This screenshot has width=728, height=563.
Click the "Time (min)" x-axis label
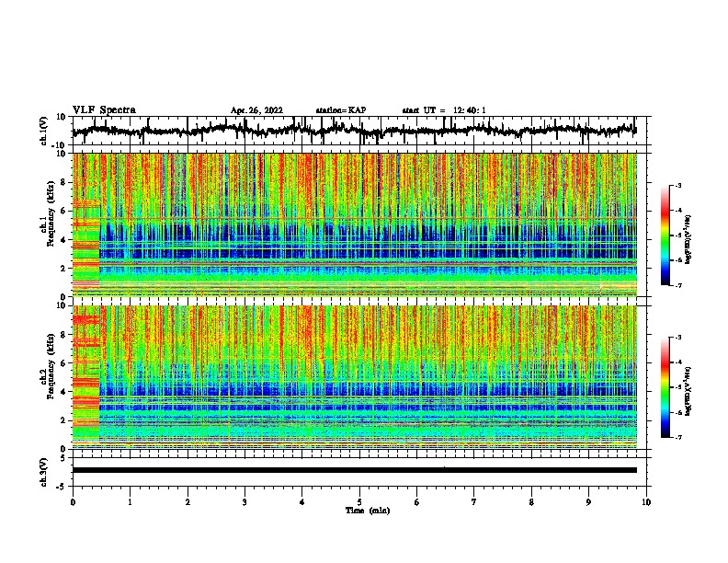click(368, 511)
